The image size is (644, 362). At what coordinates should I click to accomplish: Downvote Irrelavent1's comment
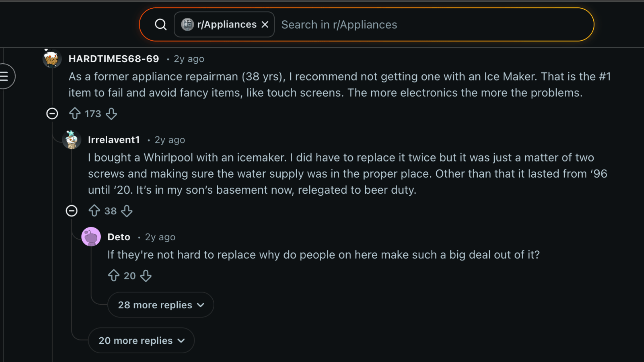click(127, 212)
